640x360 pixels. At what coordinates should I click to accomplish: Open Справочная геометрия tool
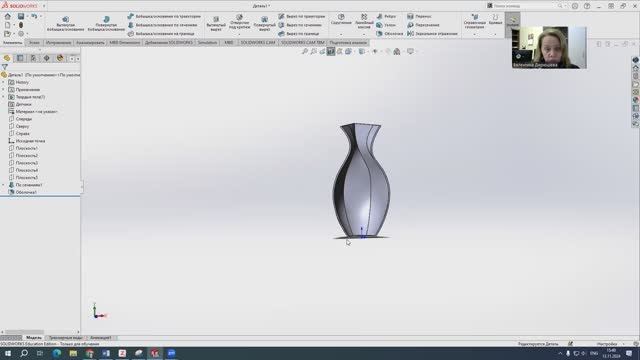pos(475,20)
